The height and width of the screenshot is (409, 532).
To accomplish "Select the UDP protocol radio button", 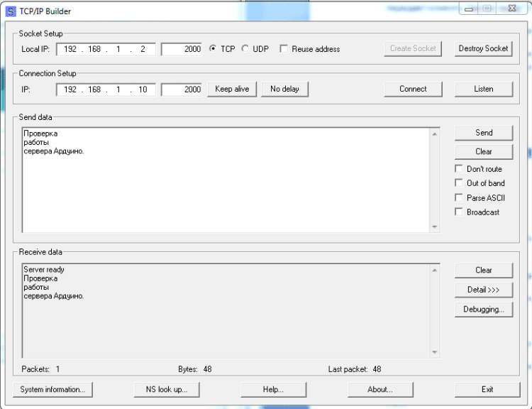I will (245, 48).
